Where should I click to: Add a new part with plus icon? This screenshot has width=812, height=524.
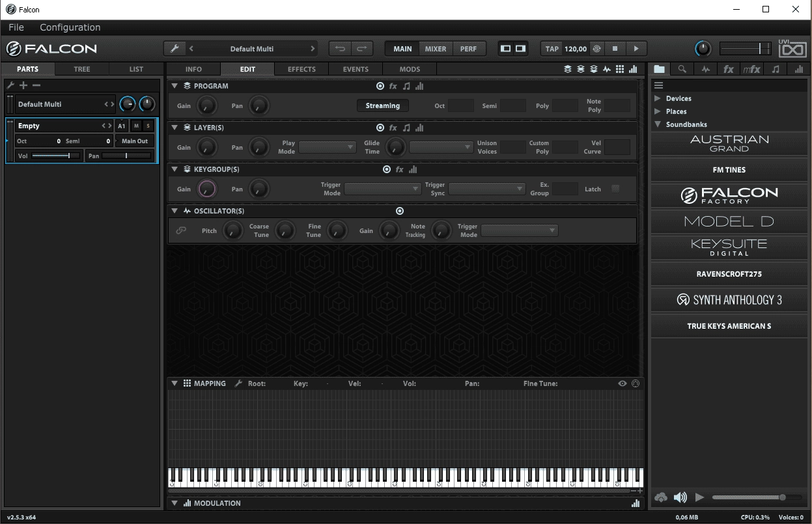click(23, 85)
